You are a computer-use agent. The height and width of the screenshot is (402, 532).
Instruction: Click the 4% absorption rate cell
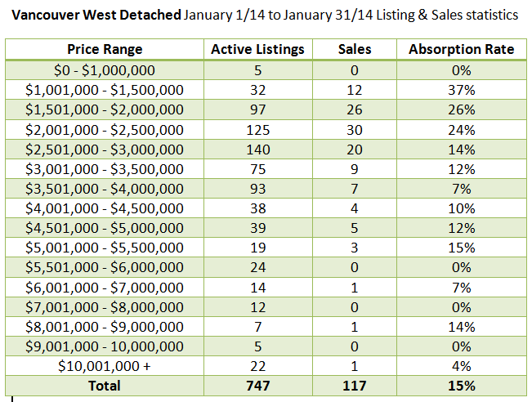pos(462,366)
